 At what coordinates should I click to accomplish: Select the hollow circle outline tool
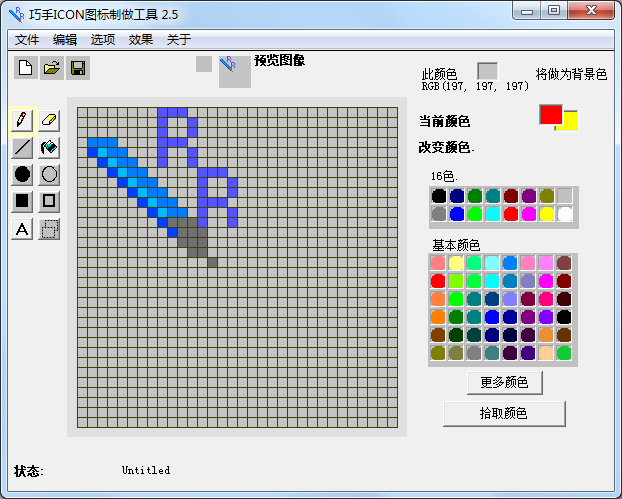[x=50, y=174]
